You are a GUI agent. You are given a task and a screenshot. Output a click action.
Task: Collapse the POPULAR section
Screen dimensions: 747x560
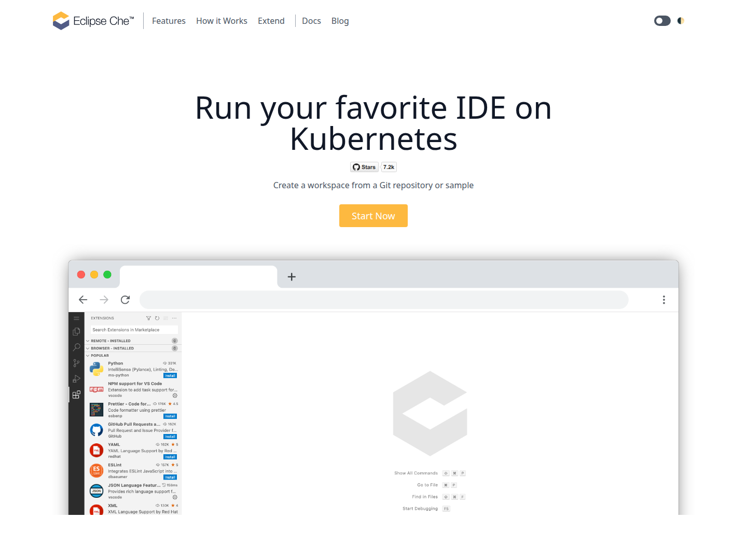pos(133,356)
